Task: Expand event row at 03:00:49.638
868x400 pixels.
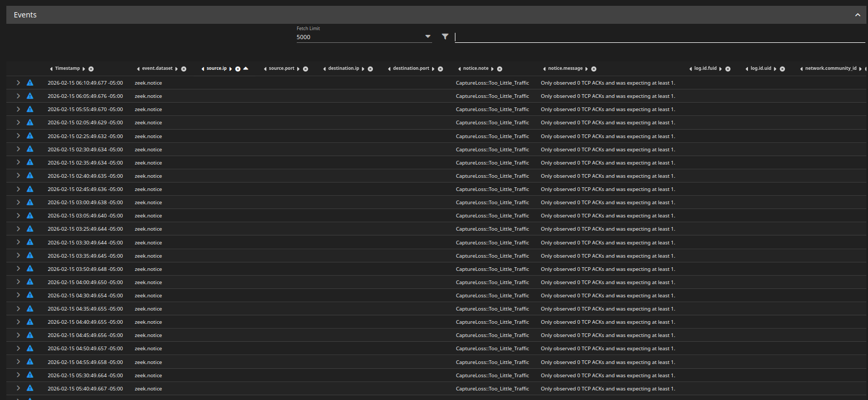Action: (x=18, y=202)
